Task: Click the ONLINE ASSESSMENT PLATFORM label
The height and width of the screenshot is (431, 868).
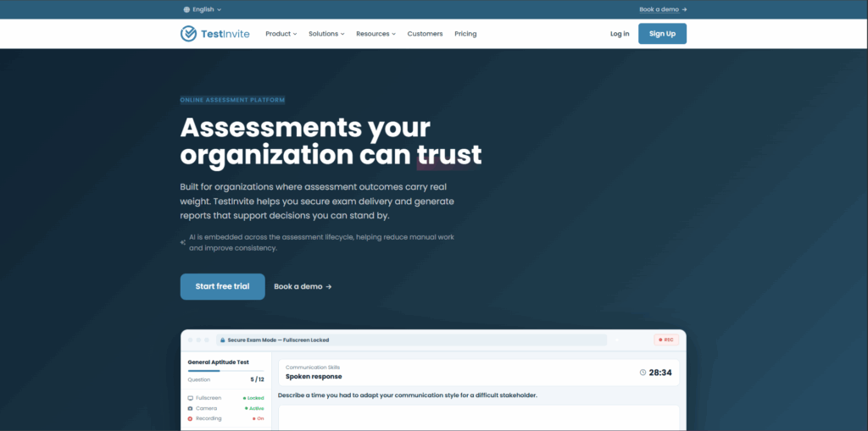Action: (x=232, y=100)
